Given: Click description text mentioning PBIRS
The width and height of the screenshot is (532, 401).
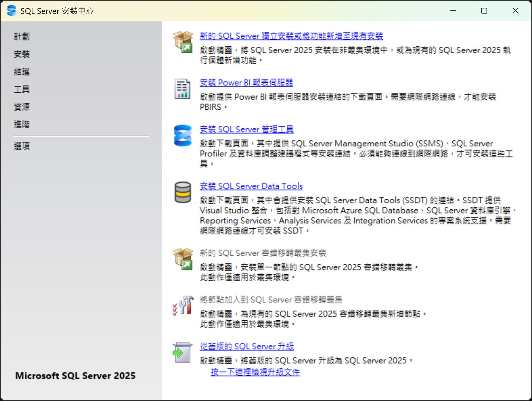Looking at the screenshot, I should (348, 102).
